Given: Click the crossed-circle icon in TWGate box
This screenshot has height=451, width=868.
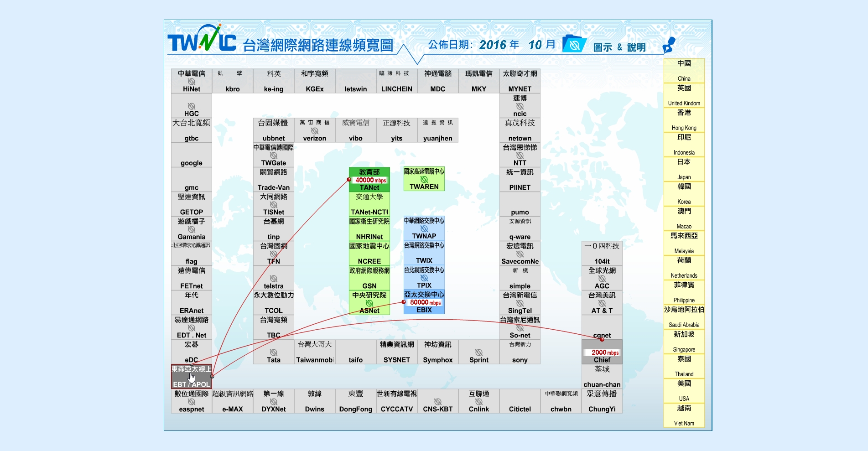Looking at the screenshot, I should [274, 156].
